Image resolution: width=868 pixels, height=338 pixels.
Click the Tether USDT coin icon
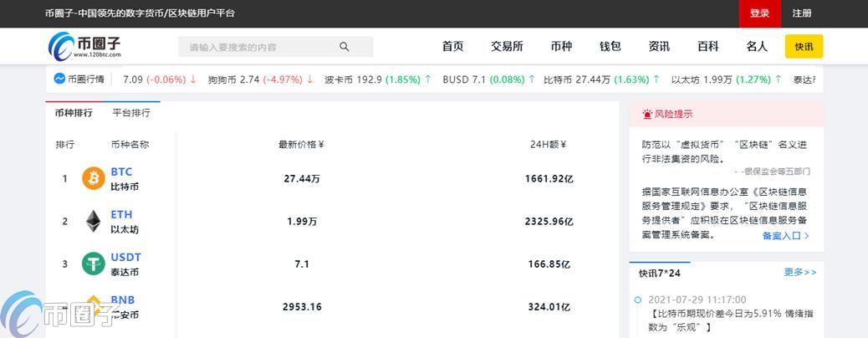pos(94,264)
